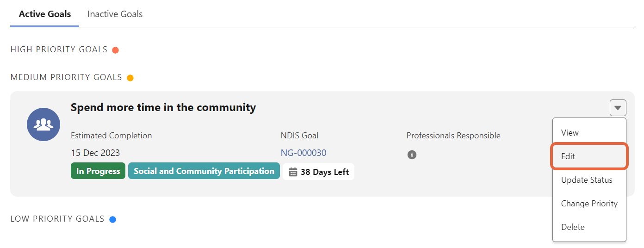Switch to the Active Goals tab
This screenshot has width=644, height=248.
(45, 14)
